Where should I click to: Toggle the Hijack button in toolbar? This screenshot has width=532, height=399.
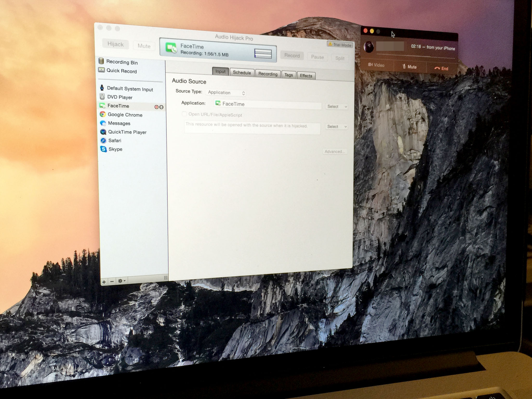tap(115, 44)
